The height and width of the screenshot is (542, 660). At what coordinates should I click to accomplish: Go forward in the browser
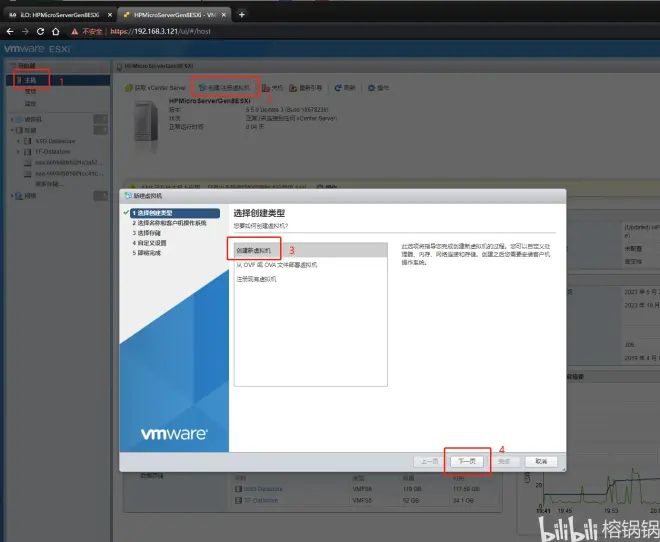point(25,31)
